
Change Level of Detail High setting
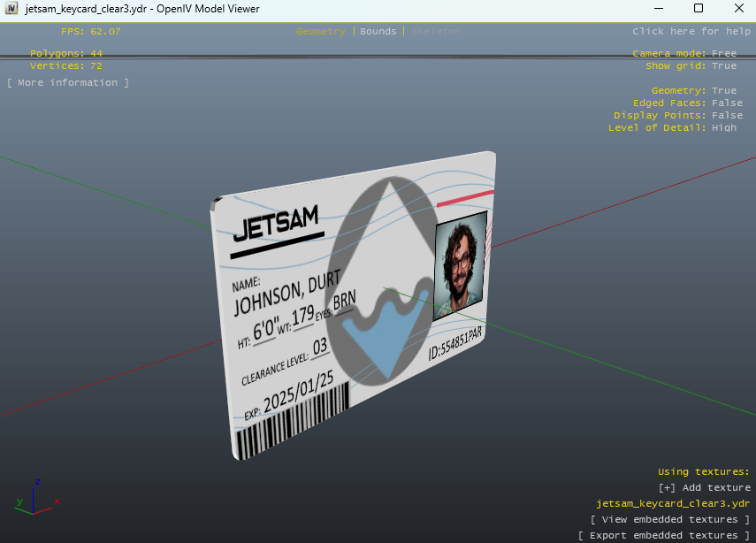672,128
